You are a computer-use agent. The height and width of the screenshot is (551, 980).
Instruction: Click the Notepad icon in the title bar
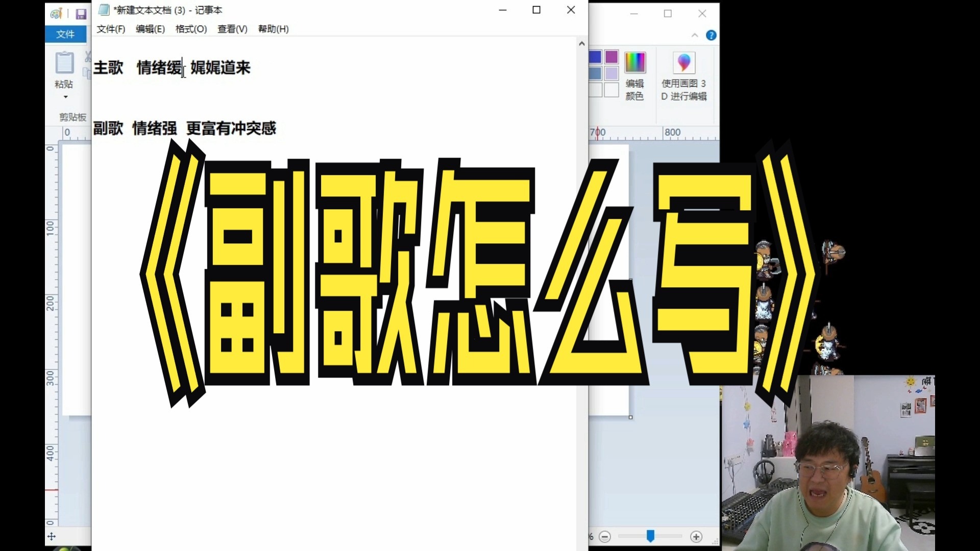[x=104, y=10]
